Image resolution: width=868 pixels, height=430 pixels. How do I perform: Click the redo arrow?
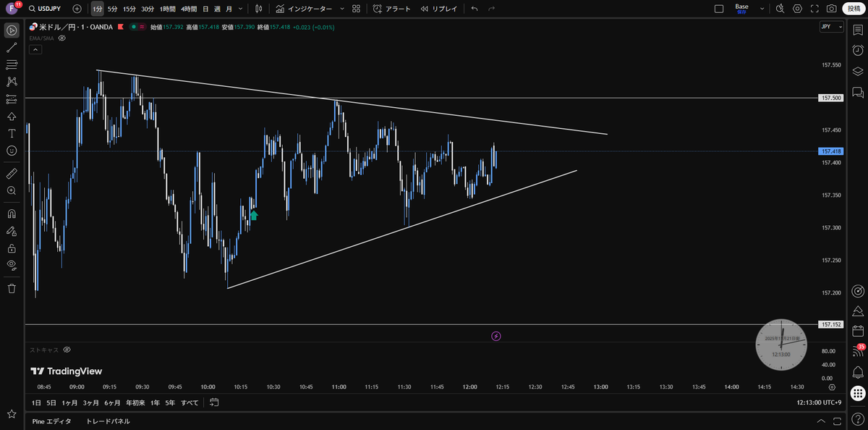coord(492,9)
